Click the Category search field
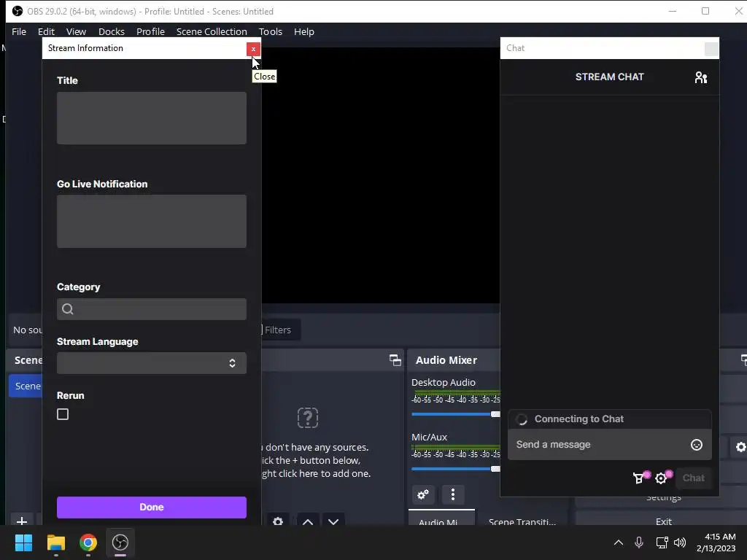Viewport: 747px width, 560px height. pos(152,309)
